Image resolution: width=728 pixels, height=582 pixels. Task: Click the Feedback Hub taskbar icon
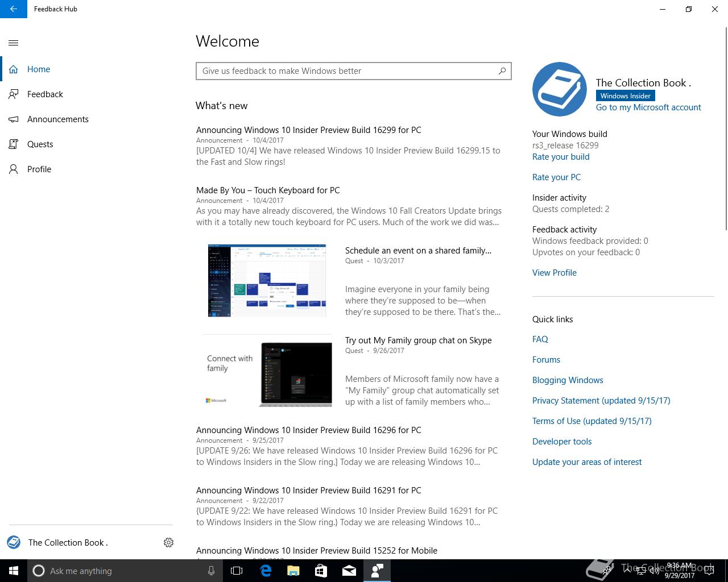point(377,571)
